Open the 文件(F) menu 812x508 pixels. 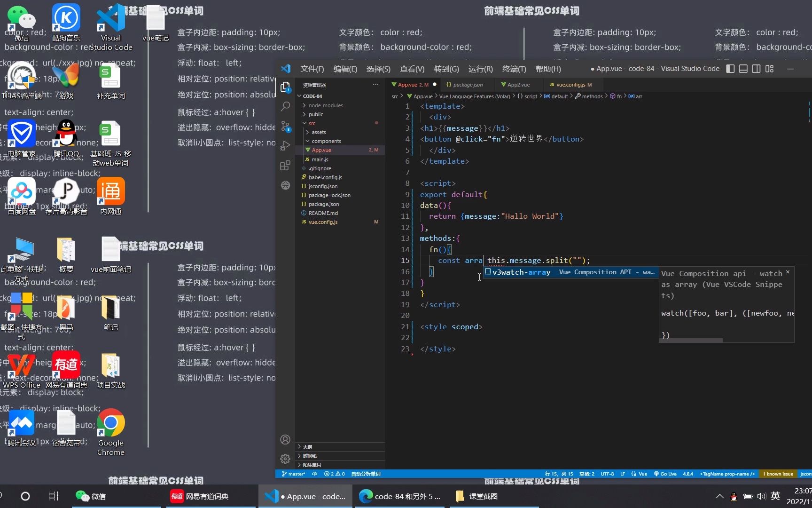[x=312, y=69]
